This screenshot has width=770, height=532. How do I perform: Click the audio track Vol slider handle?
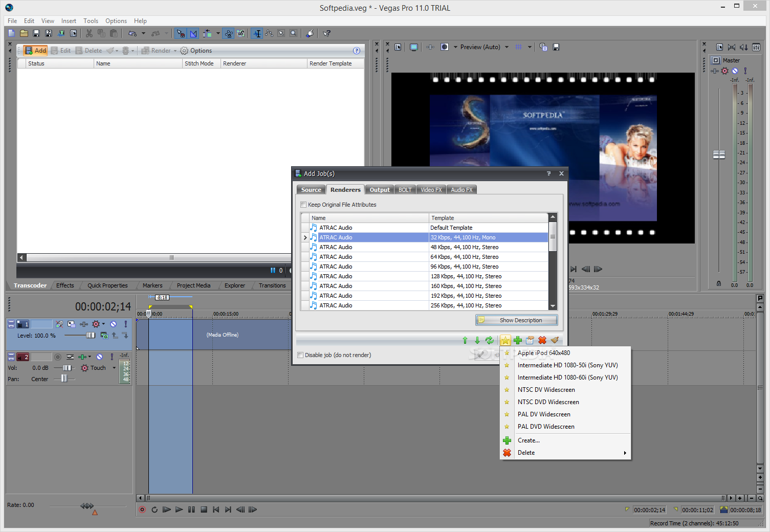coord(67,368)
